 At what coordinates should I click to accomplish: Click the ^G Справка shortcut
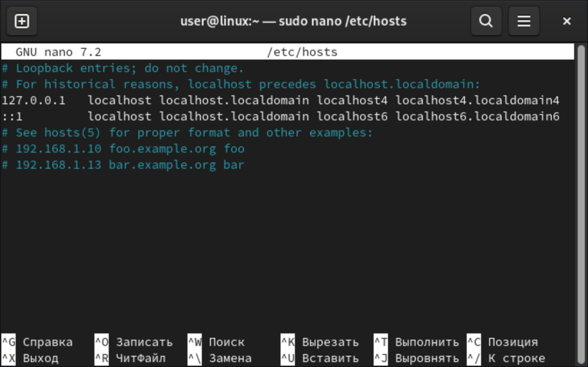[37, 342]
